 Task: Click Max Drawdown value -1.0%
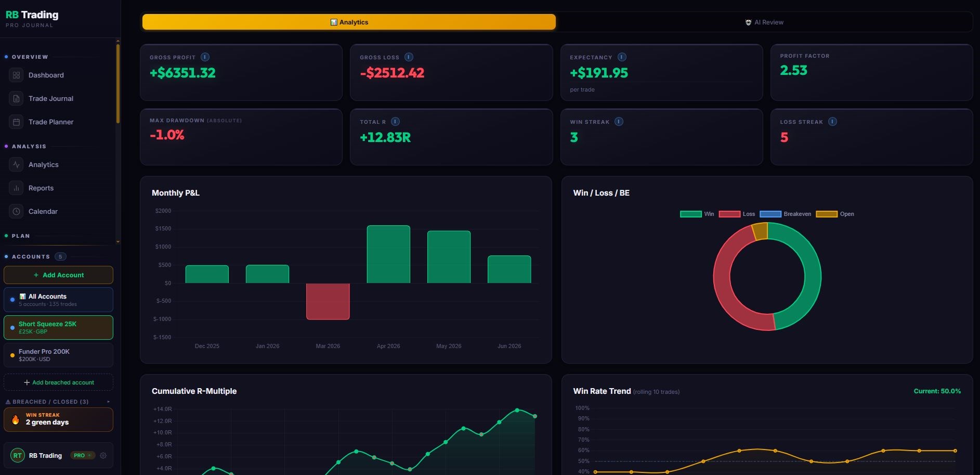tap(167, 135)
